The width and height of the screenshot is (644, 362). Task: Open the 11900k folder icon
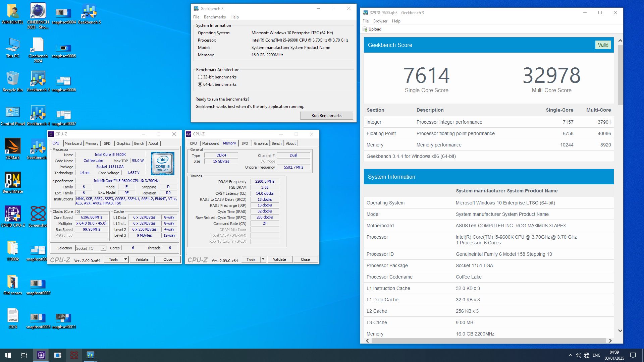[13, 251]
